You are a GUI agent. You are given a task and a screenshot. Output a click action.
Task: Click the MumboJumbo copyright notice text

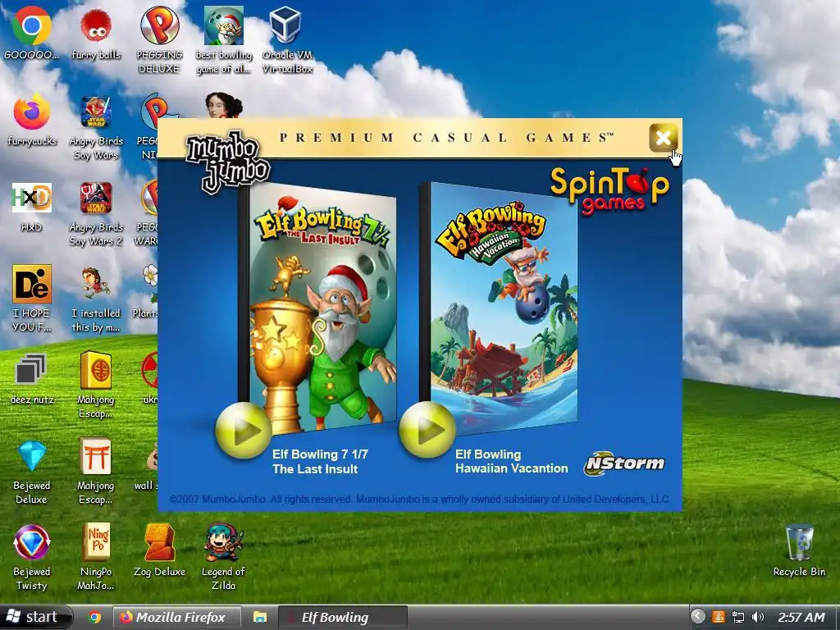pos(419,500)
